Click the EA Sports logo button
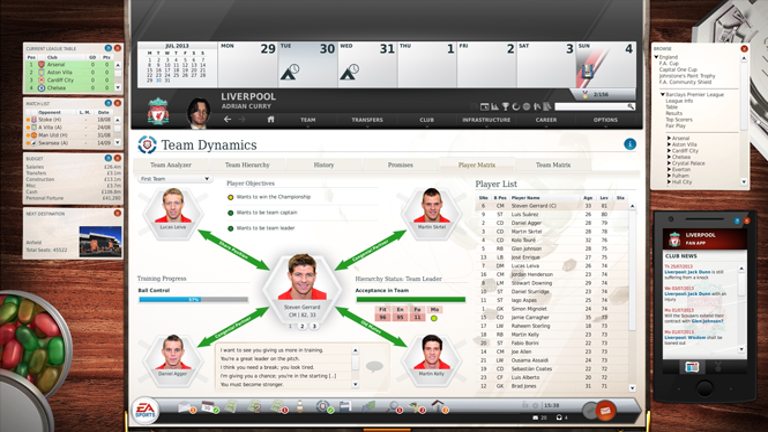768x432 pixels. point(146,409)
